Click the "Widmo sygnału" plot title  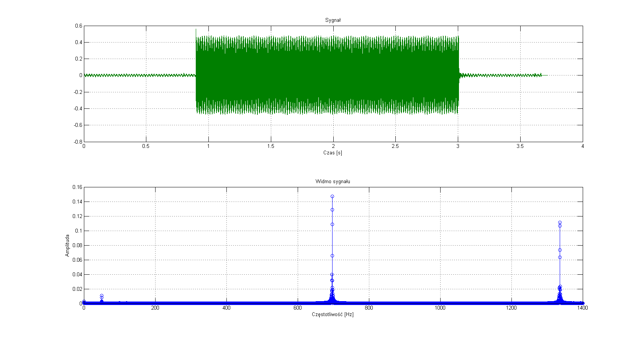pos(333,181)
